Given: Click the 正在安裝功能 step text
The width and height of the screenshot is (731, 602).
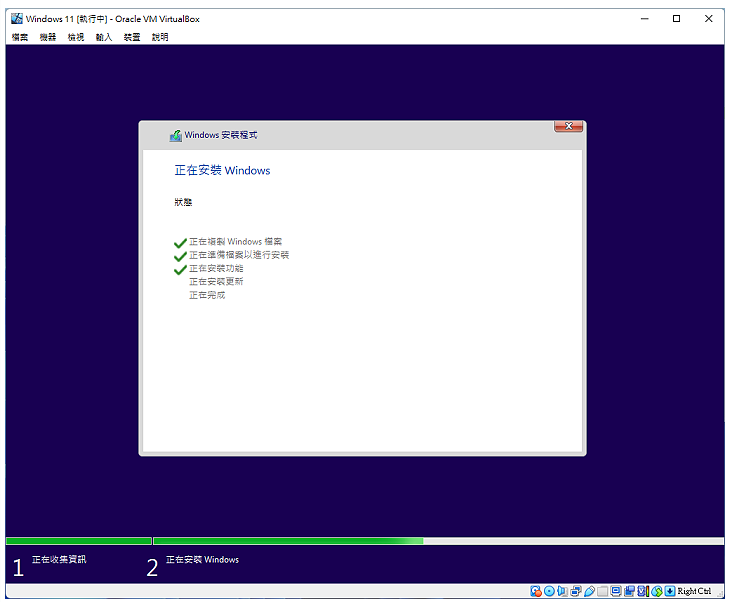Looking at the screenshot, I should tap(216, 268).
